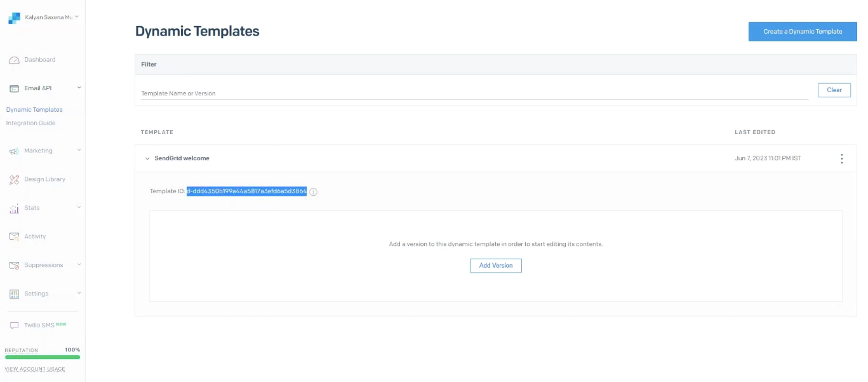
Task: Open View Account Usage link
Action: click(35, 369)
